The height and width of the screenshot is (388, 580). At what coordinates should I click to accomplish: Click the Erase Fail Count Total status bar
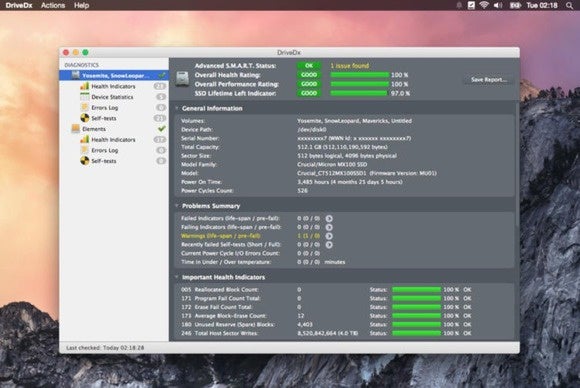point(417,307)
